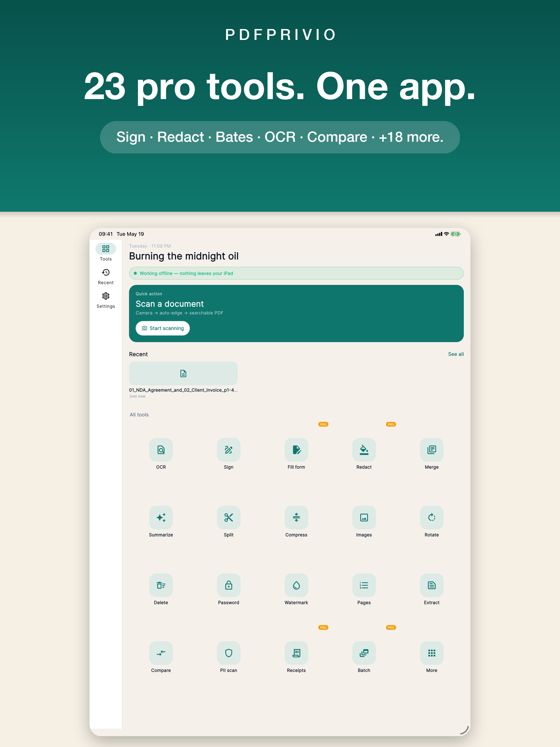Screen dimensions: 560x747
Task: Open the PII scan tool
Action: point(228,653)
